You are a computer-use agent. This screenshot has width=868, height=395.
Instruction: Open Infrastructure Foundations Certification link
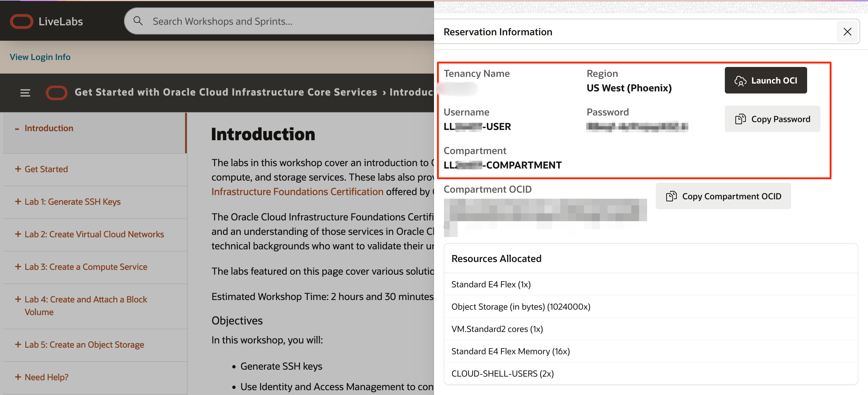pyautogui.click(x=297, y=191)
